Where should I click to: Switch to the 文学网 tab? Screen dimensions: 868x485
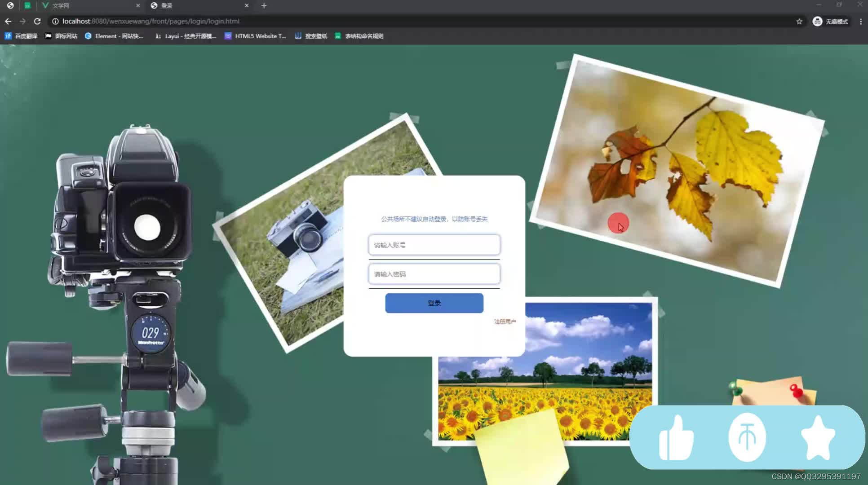(x=90, y=5)
